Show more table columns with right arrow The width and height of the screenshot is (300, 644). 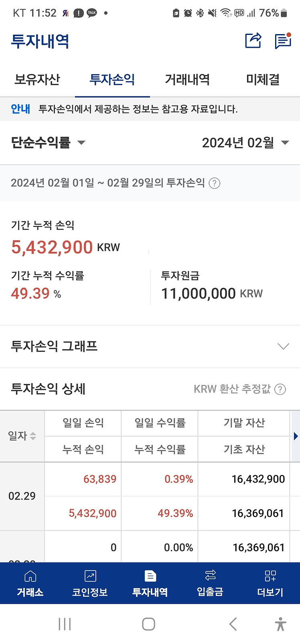coord(296,436)
